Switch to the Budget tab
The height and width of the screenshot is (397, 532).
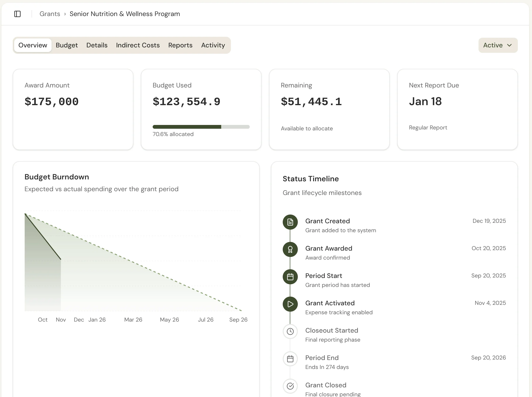(66, 45)
